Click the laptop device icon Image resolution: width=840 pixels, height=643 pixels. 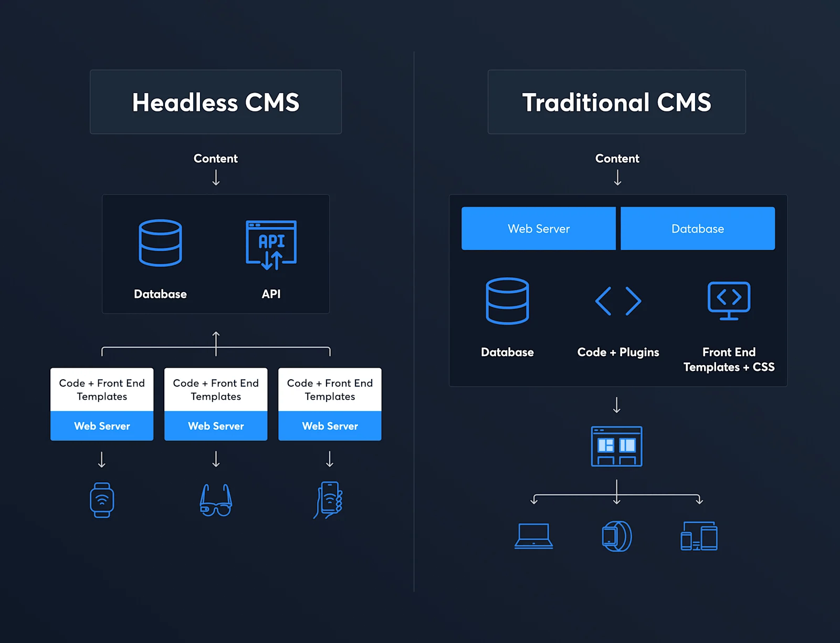pos(533,536)
